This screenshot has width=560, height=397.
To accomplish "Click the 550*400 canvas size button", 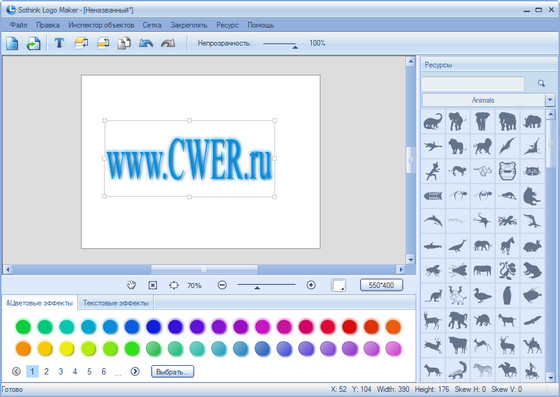I will tap(381, 285).
